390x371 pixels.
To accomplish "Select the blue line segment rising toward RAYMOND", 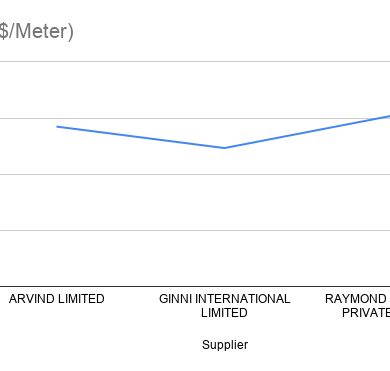I will point(307,132).
